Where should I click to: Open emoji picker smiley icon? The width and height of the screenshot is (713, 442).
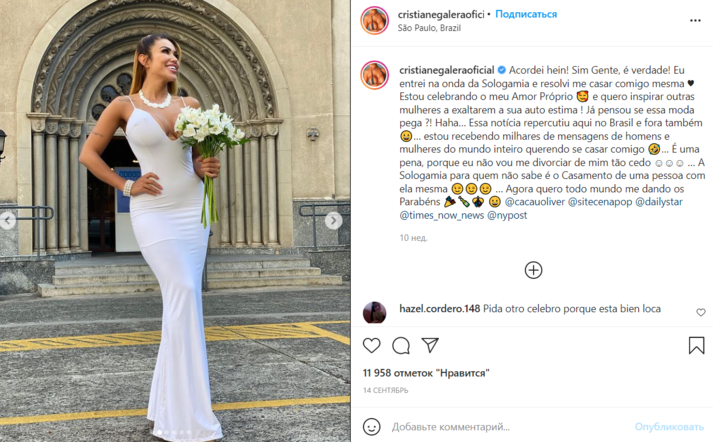(372, 427)
